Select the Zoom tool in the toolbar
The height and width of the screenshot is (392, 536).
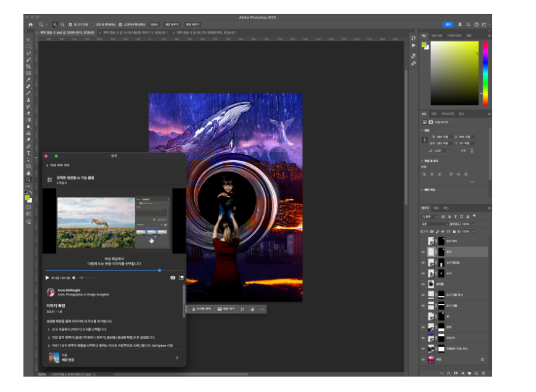coord(28,179)
